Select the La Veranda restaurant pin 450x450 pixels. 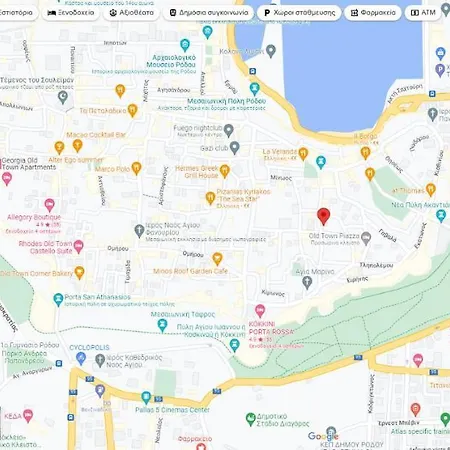click(303, 154)
